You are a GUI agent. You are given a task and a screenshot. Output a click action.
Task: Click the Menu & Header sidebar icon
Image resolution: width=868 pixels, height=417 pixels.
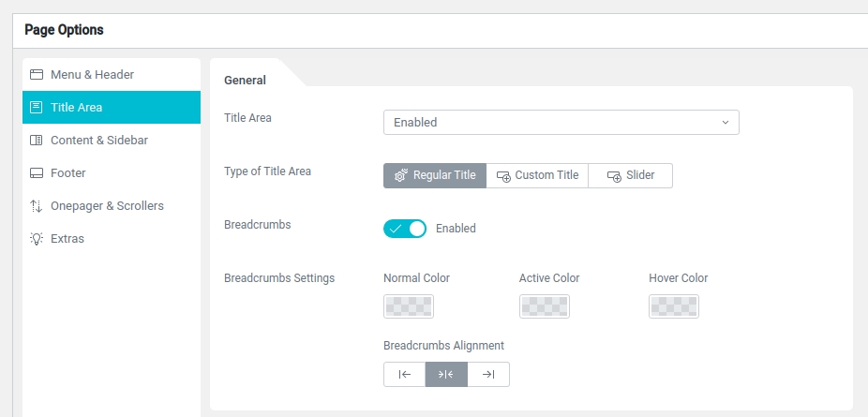(37, 75)
